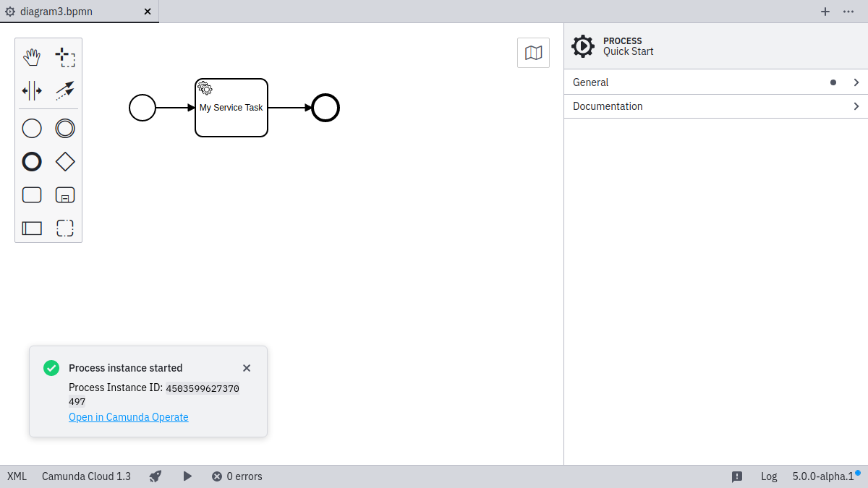Start a process instance with the play icon

(187, 476)
